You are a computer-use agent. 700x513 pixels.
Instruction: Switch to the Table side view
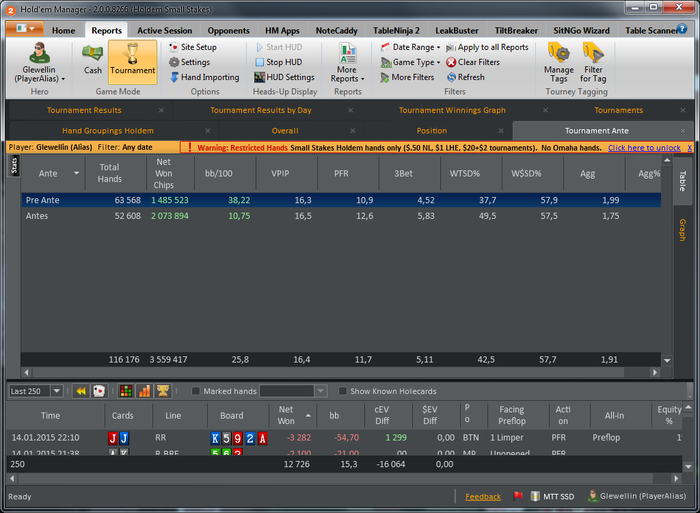pos(682,181)
